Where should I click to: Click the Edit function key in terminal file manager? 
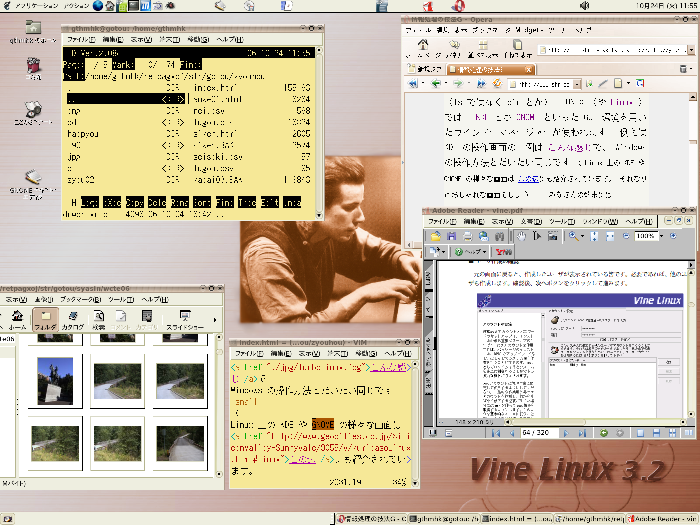[270, 202]
